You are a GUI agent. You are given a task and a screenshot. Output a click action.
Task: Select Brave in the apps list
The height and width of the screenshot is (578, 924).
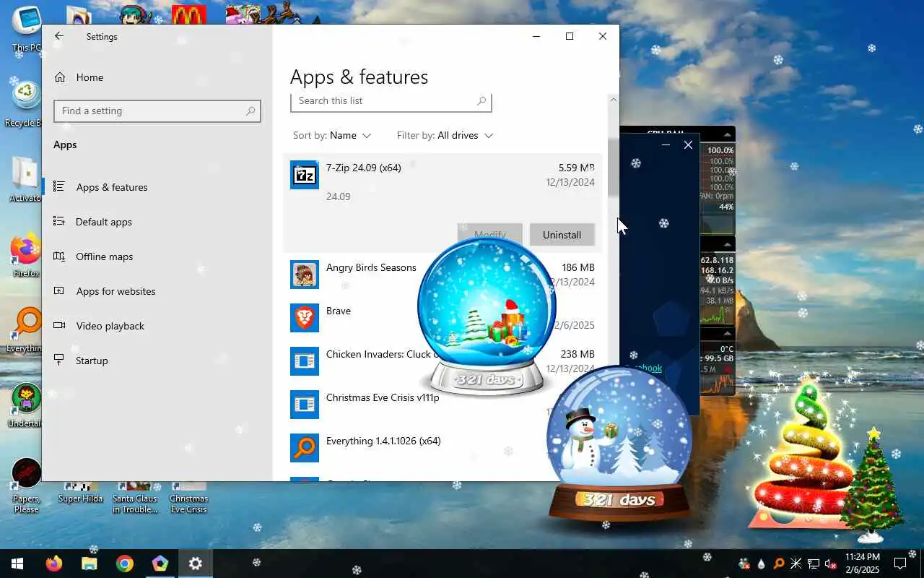339,311
